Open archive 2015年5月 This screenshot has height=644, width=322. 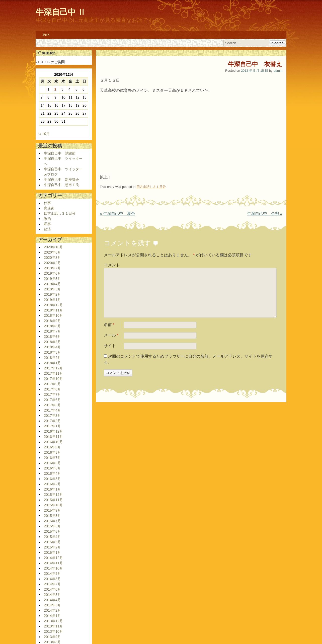(x=52, y=531)
